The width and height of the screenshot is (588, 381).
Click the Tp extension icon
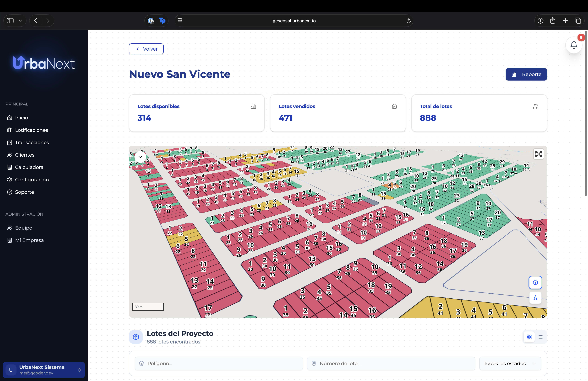click(162, 21)
